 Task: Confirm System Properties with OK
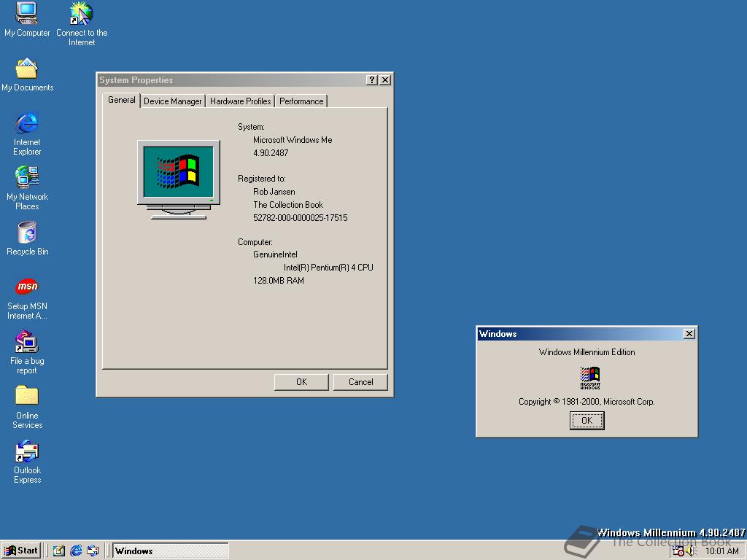301,382
